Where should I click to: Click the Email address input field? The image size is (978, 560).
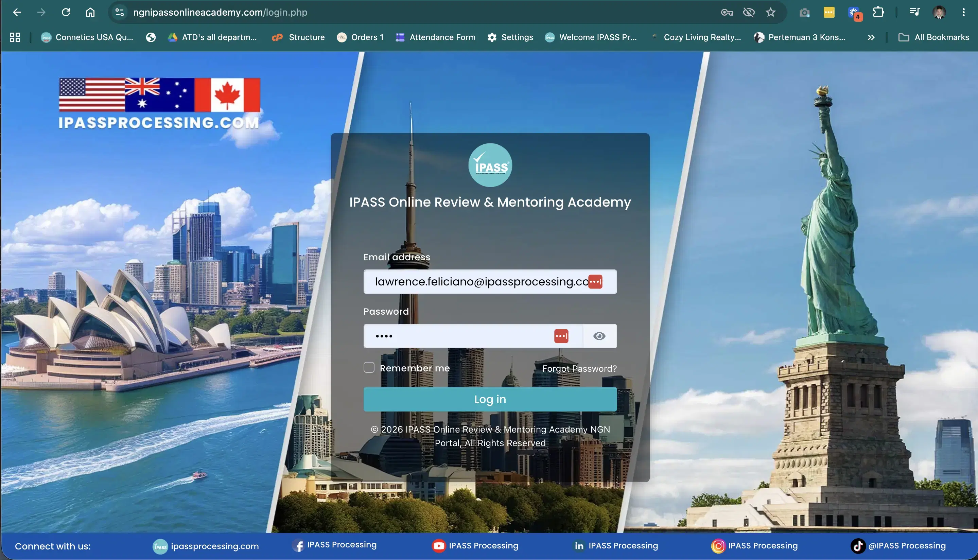pos(490,282)
